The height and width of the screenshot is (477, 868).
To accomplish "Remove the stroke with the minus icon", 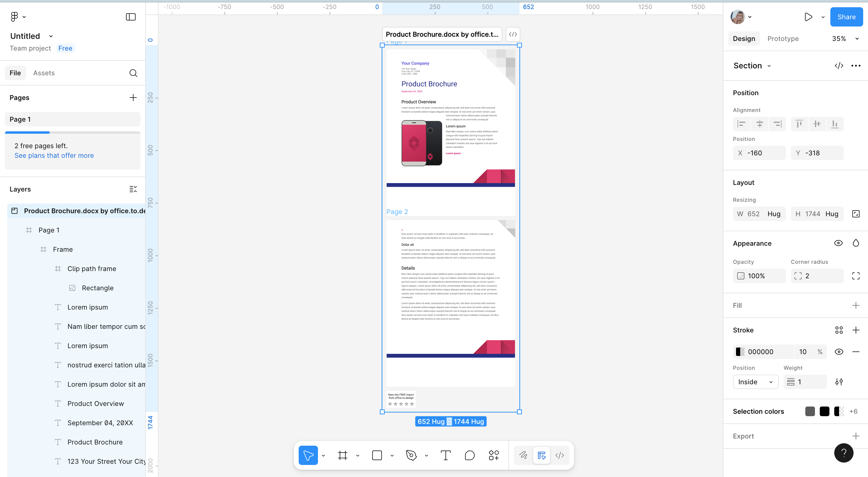I will (x=856, y=352).
